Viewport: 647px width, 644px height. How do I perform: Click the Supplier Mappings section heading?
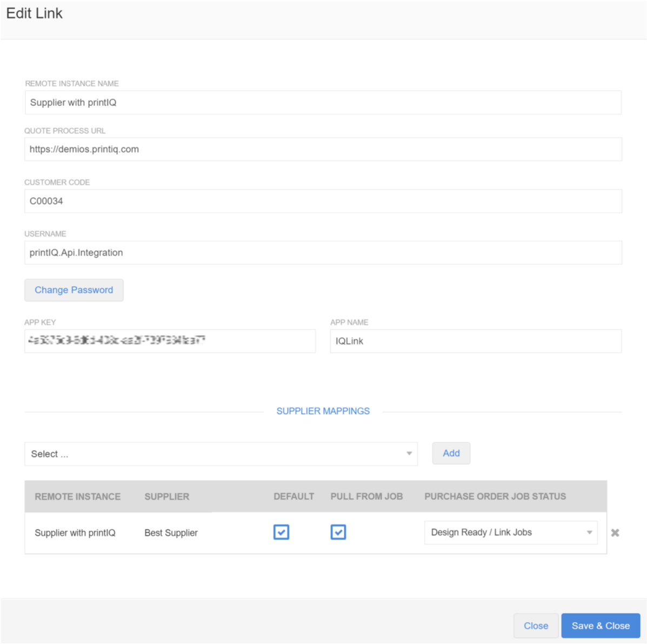tap(323, 411)
